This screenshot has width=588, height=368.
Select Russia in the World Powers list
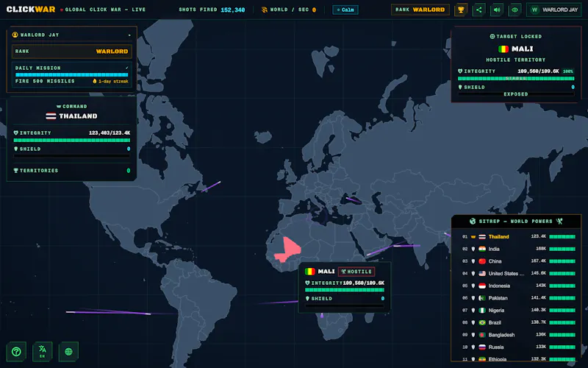(x=516, y=347)
